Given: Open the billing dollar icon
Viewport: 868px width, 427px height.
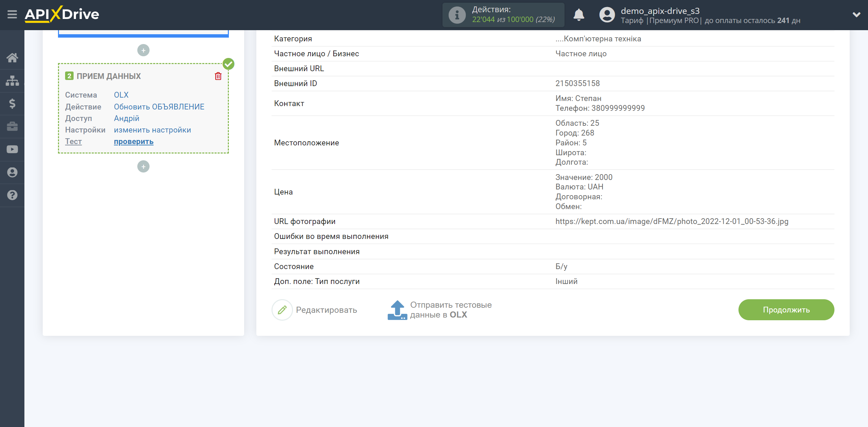Looking at the screenshot, I should [12, 103].
